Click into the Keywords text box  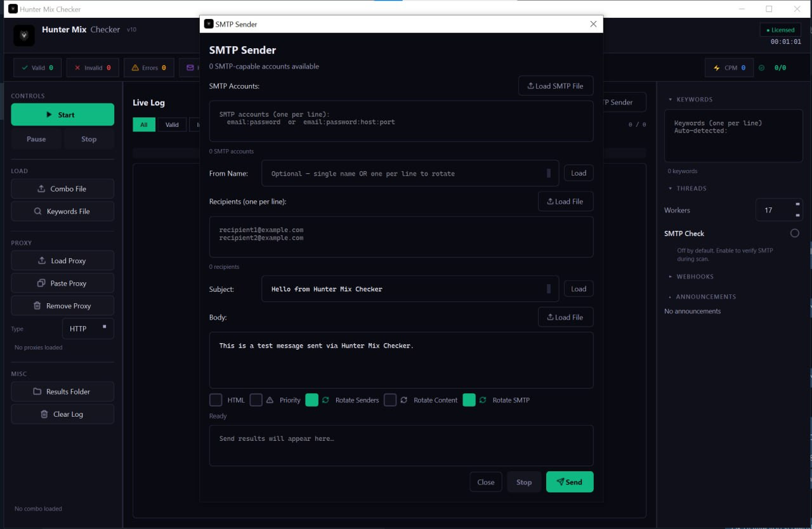coord(733,136)
